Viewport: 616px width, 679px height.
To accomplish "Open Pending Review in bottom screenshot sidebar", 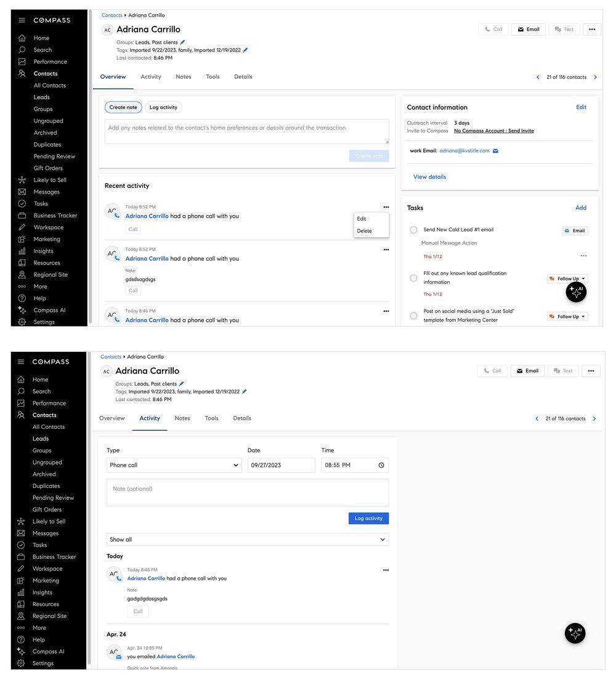I will [53, 498].
